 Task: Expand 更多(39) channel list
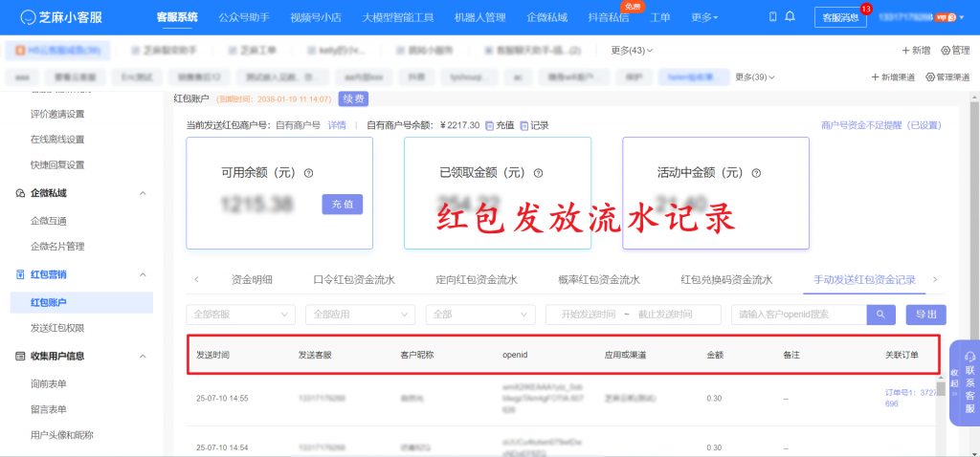point(755,77)
